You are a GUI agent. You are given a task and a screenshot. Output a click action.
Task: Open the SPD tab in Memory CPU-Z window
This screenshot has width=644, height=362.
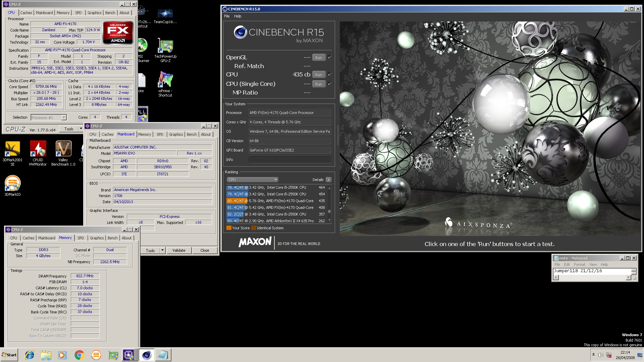81,238
